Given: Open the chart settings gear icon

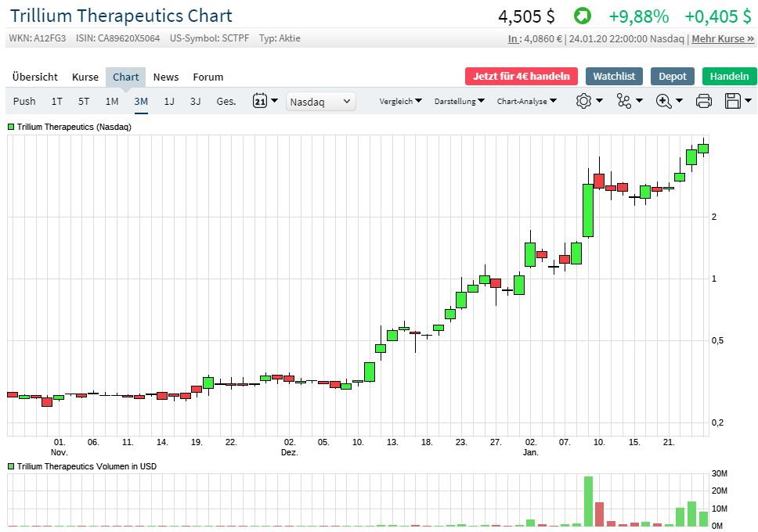Looking at the screenshot, I should coord(584,101).
